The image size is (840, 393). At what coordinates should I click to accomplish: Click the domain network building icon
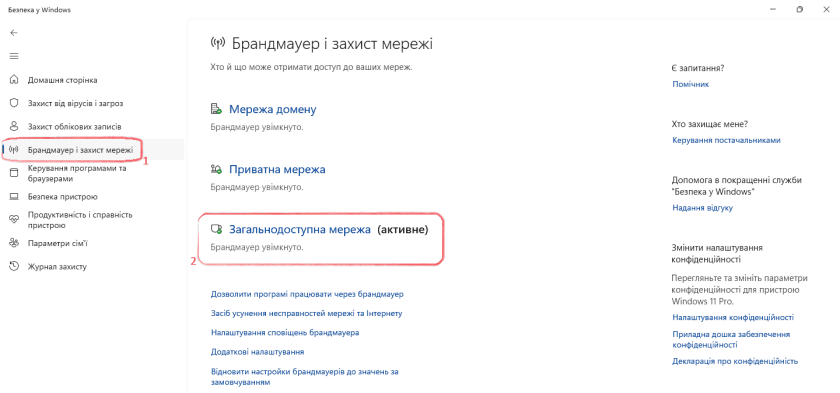click(x=216, y=110)
